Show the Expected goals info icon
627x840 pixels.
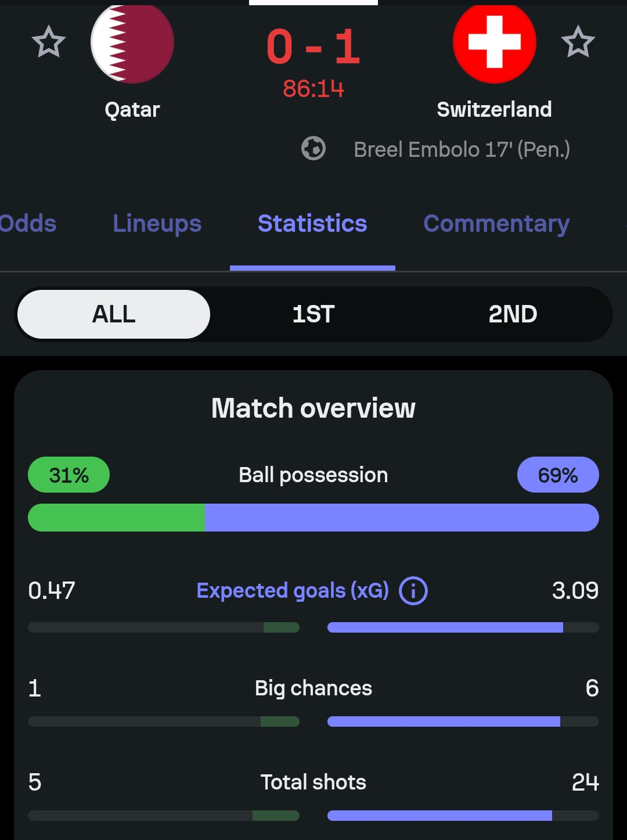click(x=413, y=591)
